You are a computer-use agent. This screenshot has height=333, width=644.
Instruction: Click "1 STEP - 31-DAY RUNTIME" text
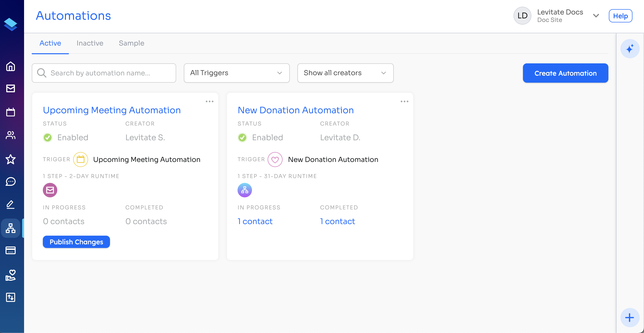tap(277, 176)
